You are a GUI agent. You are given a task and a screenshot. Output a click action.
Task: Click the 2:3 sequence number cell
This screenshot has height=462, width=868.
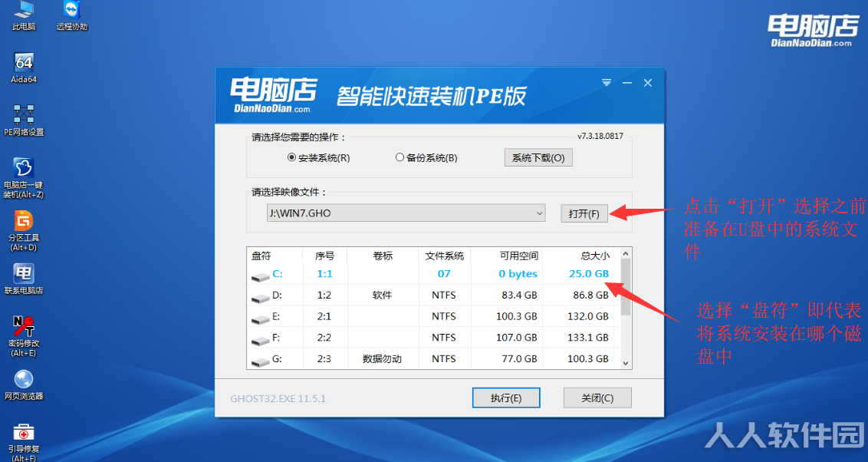click(324, 359)
